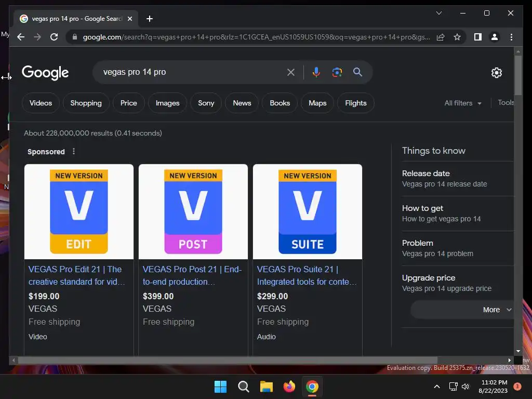The height and width of the screenshot is (399, 532).
Task: Open the Upgrade price topic
Action: click(457, 283)
